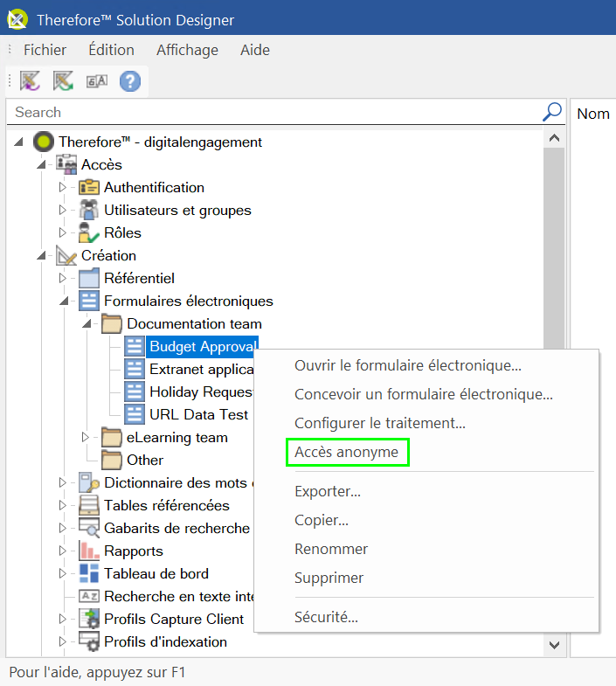
Task: Open the Fichier menu
Action: pyautogui.click(x=45, y=50)
